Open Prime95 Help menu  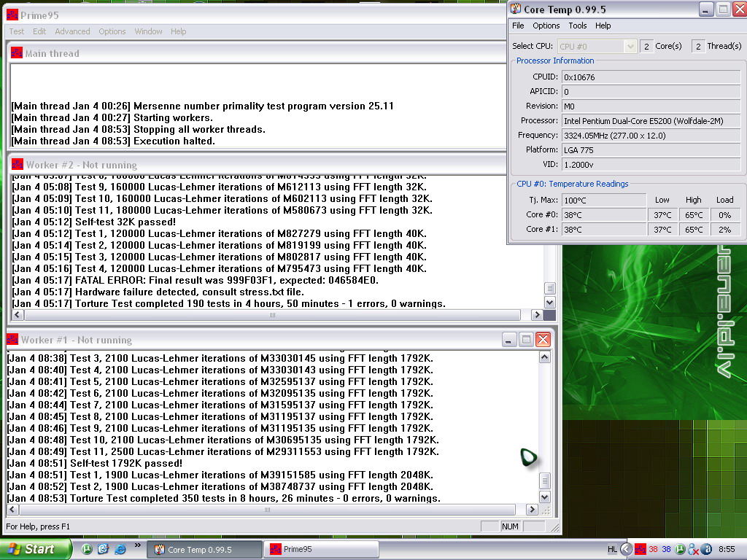[x=179, y=31]
